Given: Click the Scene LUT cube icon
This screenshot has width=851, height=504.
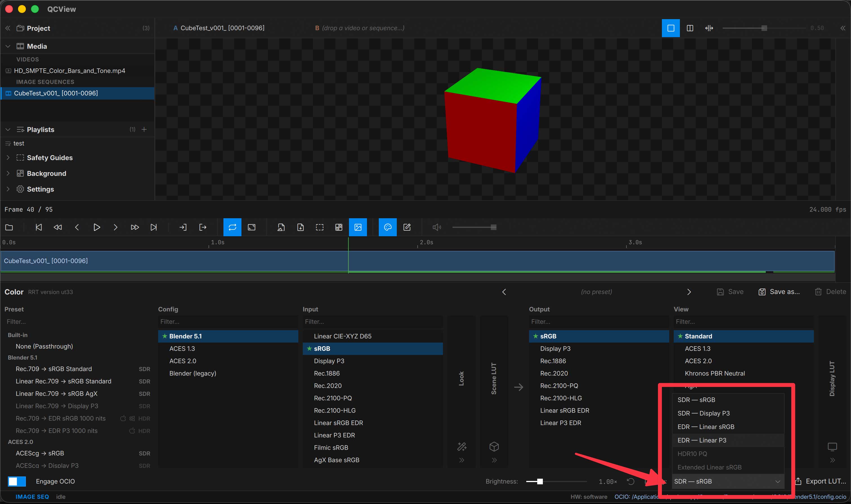Looking at the screenshot, I should pyautogui.click(x=494, y=447).
